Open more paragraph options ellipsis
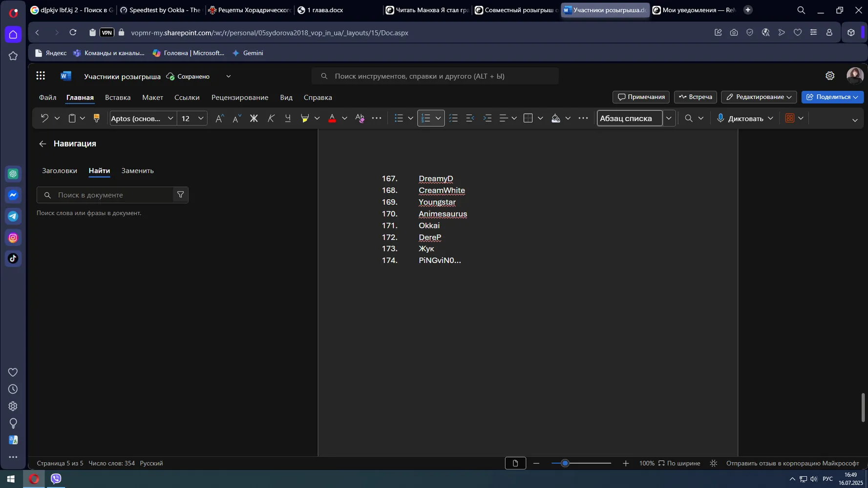This screenshot has width=868, height=488. (x=583, y=118)
